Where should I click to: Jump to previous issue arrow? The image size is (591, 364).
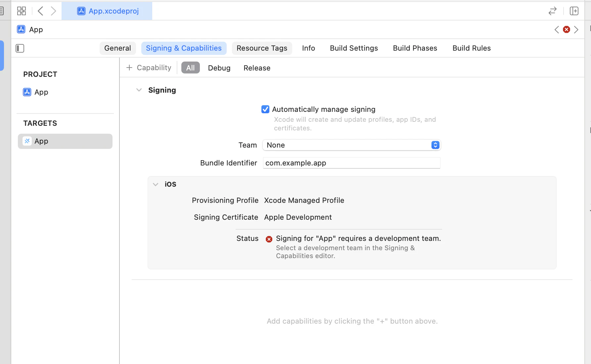(x=557, y=29)
